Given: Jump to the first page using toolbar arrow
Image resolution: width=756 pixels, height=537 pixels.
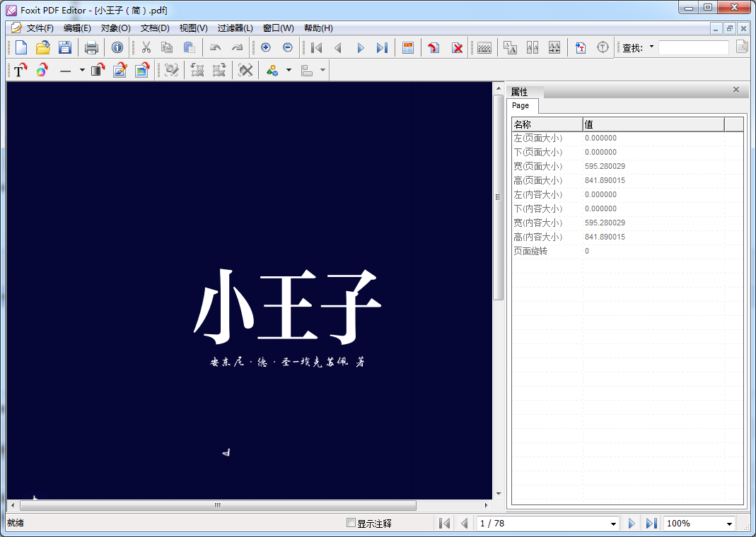Looking at the screenshot, I should [x=317, y=48].
